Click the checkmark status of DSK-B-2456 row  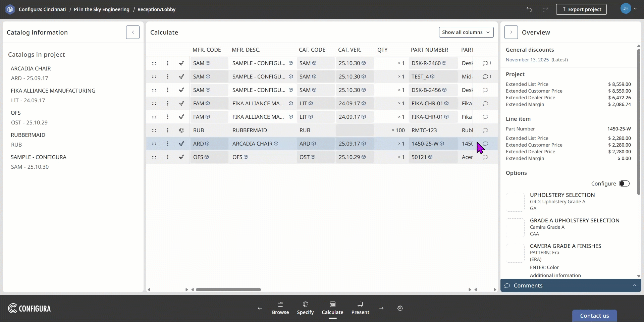coord(181,90)
